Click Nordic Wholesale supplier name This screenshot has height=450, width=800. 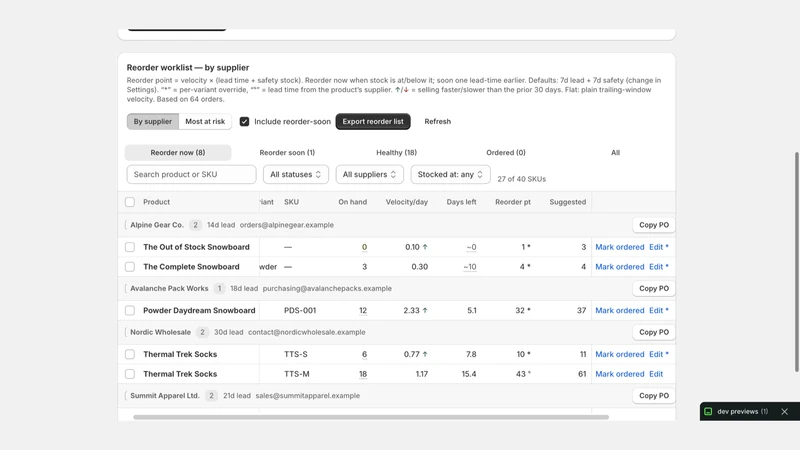coord(160,332)
